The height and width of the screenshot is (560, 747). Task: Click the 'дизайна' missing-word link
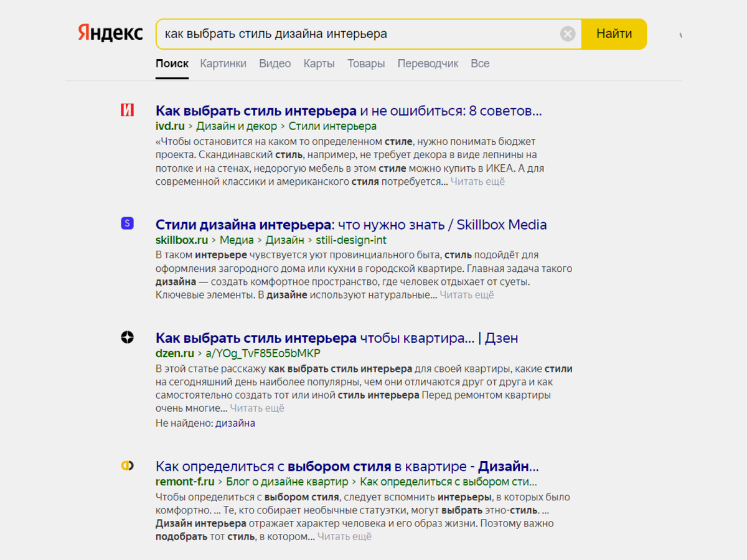(235, 423)
